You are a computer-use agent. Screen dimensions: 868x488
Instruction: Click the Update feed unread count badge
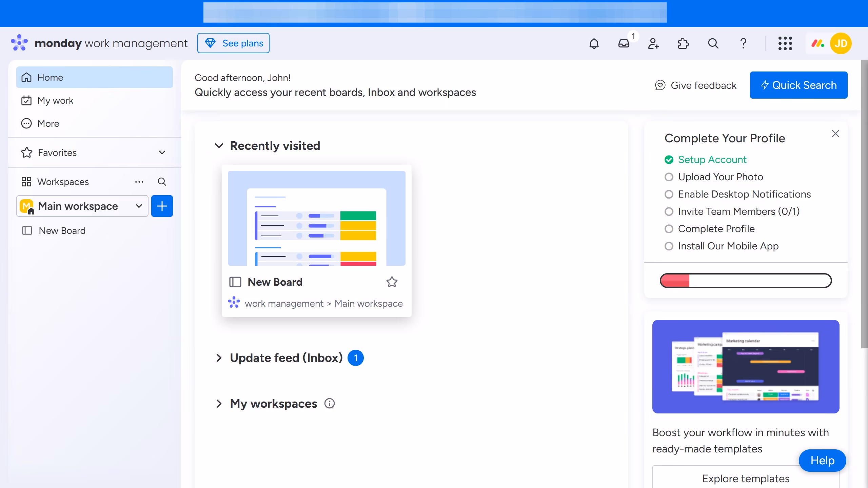click(x=356, y=358)
